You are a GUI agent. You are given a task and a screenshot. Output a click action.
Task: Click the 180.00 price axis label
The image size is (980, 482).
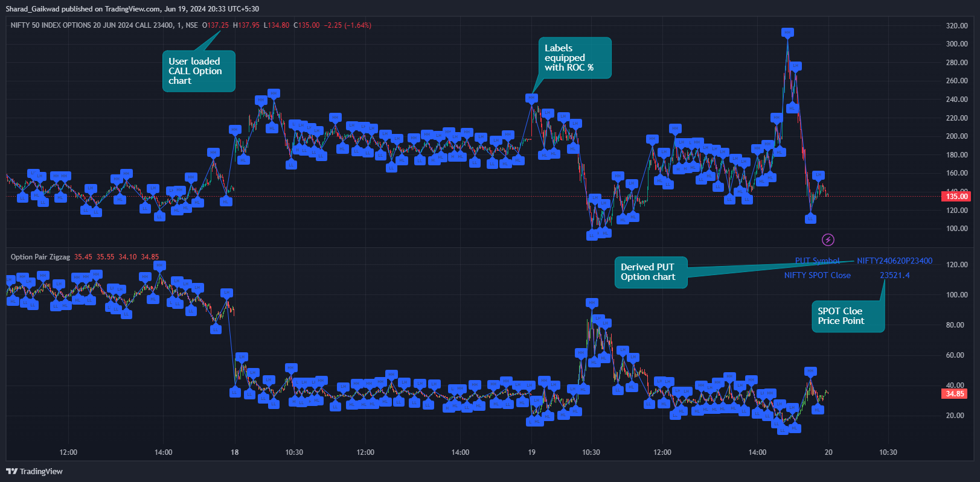tap(956, 155)
